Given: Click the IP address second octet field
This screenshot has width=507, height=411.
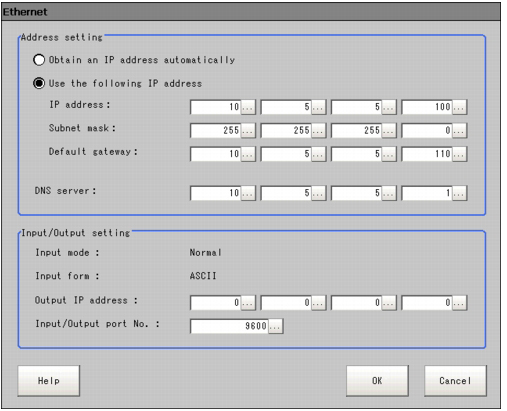Looking at the screenshot, I should (x=286, y=107).
